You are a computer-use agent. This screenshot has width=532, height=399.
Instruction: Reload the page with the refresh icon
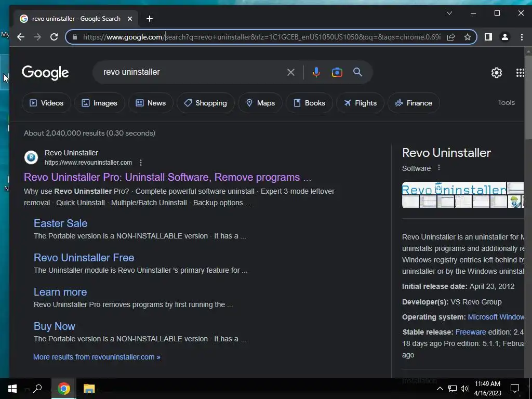(x=54, y=37)
